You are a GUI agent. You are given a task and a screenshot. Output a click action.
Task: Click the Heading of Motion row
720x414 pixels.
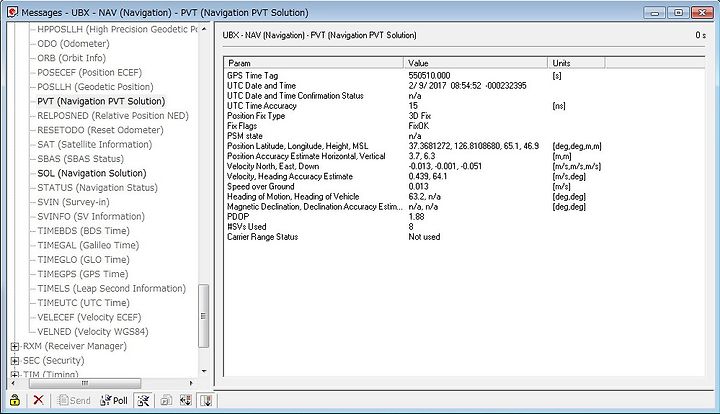[x=464, y=197]
